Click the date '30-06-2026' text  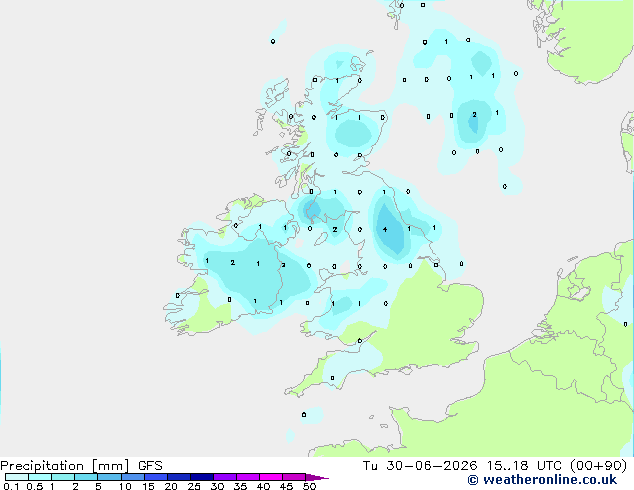click(431, 466)
